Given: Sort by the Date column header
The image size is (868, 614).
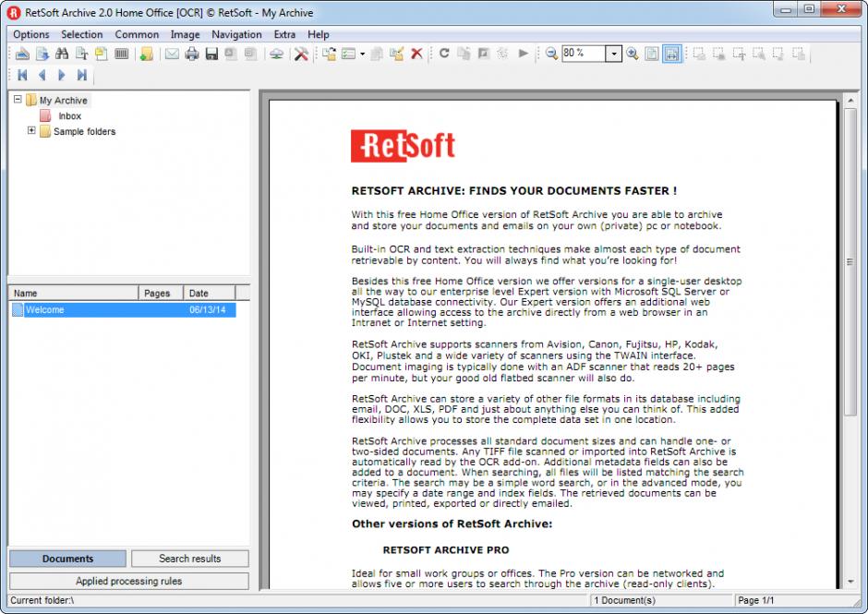Looking at the screenshot, I should [210, 293].
